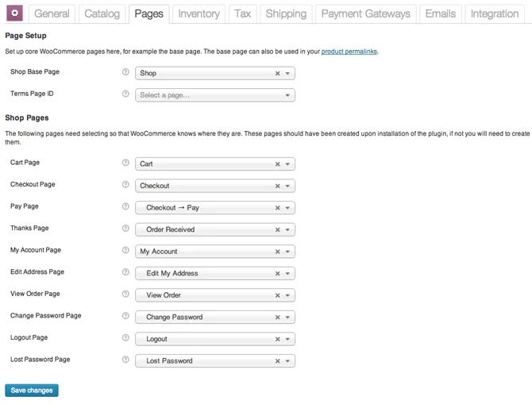Click help icon for Logout Page
Image resolution: width=532 pixels, height=404 pixels.
point(125,338)
